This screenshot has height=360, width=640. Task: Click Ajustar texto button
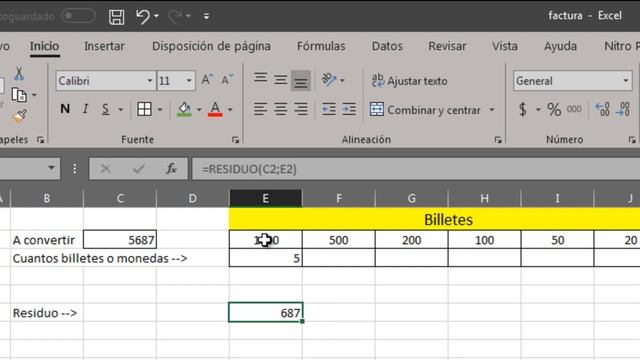(x=409, y=80)
